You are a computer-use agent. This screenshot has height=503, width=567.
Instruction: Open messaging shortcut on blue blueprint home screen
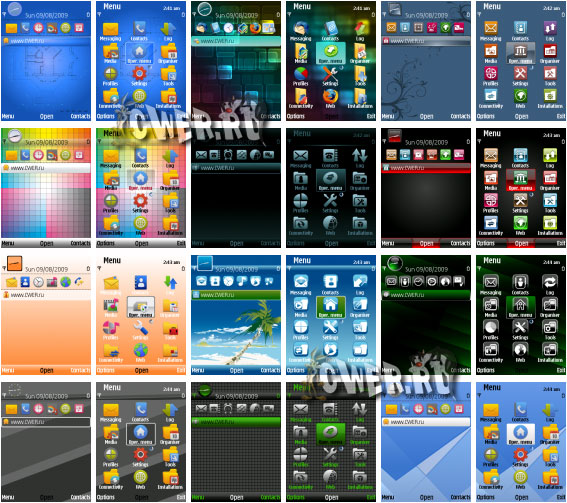pos(11,28)
